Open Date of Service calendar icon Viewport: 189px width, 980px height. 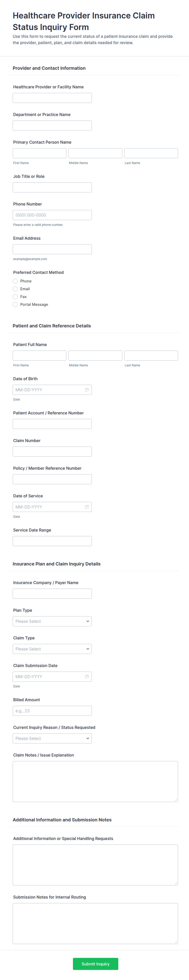coord(87,507)
